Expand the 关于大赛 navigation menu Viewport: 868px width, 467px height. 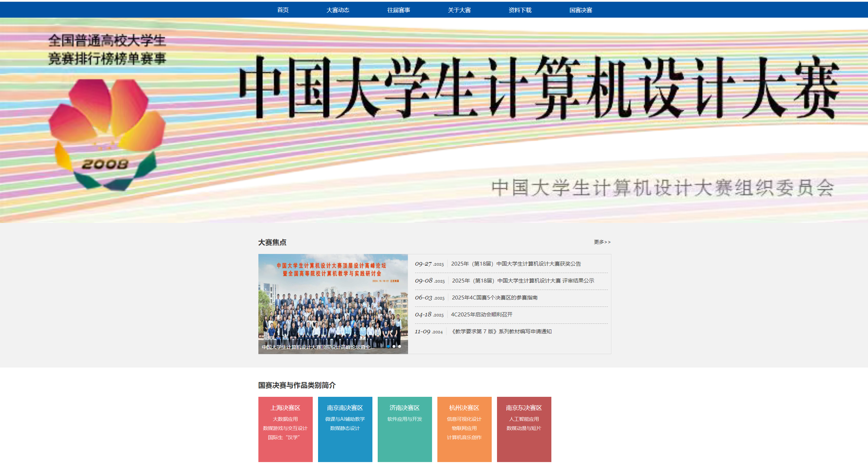coord(459,10)
